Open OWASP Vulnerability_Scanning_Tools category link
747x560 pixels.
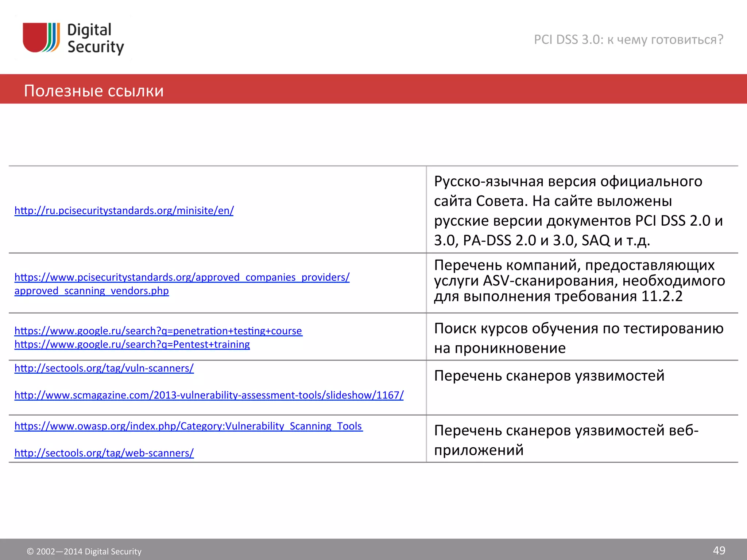tap(189, 426)
